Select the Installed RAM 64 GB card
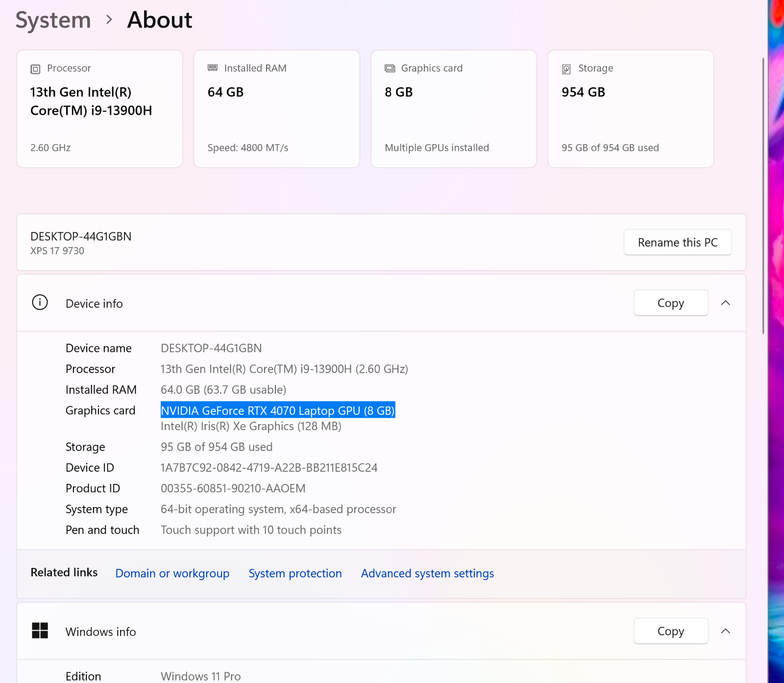 (x=277, y=109)
